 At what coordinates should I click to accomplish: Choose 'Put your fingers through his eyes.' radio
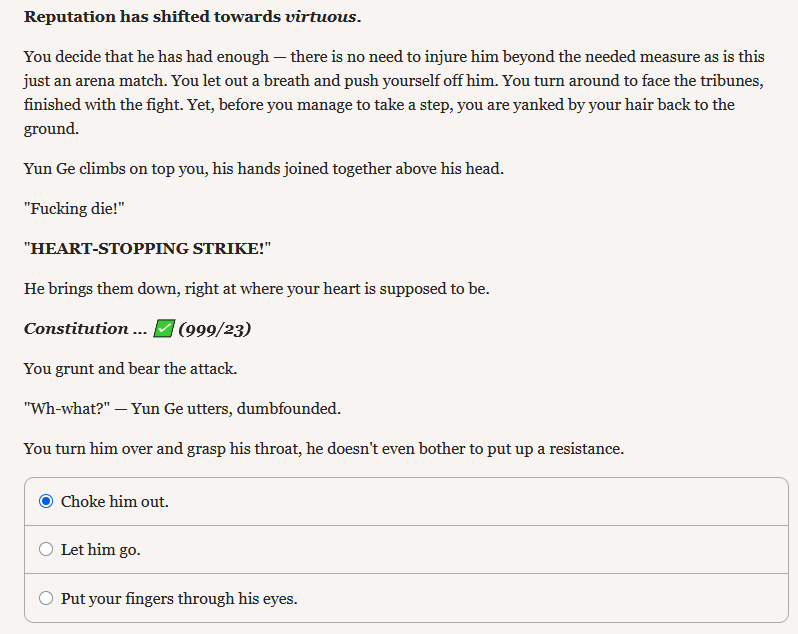coord(46,598)
